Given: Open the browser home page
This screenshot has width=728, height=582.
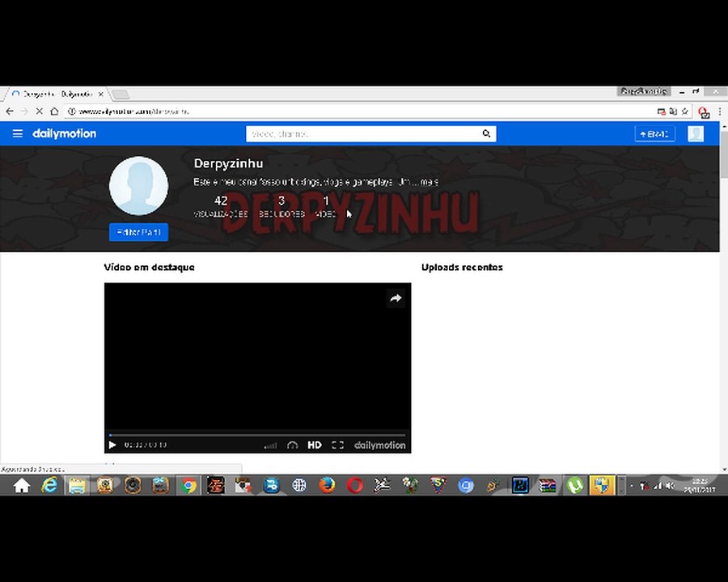Looking at the screenshot, I should pos(54,112).
